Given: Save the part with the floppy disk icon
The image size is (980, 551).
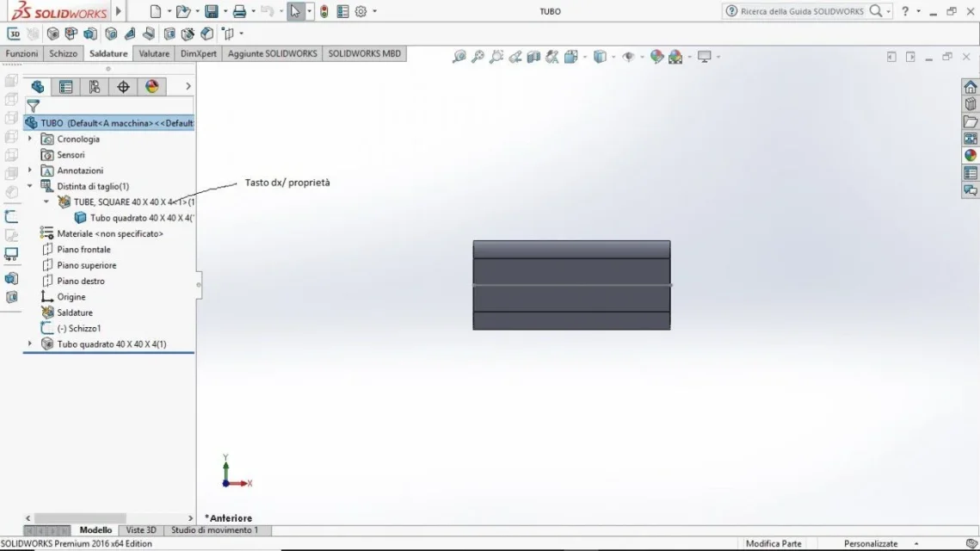Looking at the screenshot, I should click(x=212, y=11).
